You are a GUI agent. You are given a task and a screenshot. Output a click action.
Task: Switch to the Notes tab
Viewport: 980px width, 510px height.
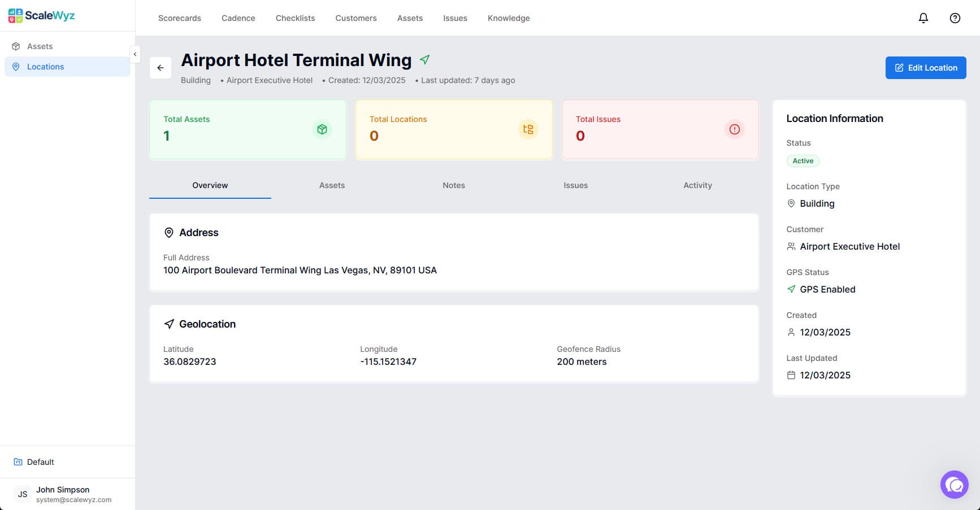[453, 185]
